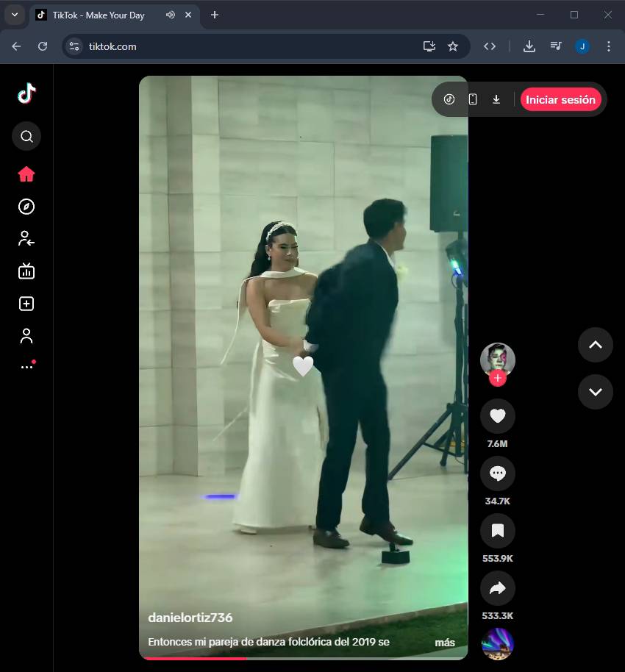Toggle the bookmark to save video

498,531
